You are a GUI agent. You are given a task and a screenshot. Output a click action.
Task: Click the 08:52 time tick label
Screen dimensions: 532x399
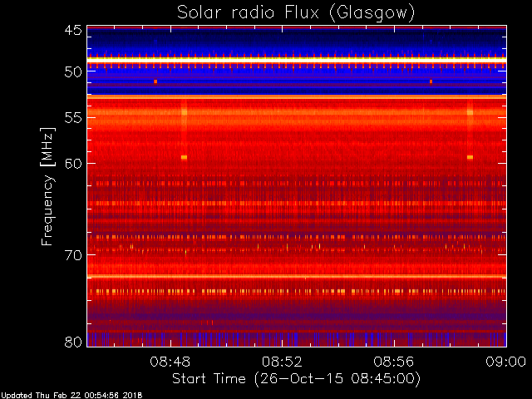point(282,362)
